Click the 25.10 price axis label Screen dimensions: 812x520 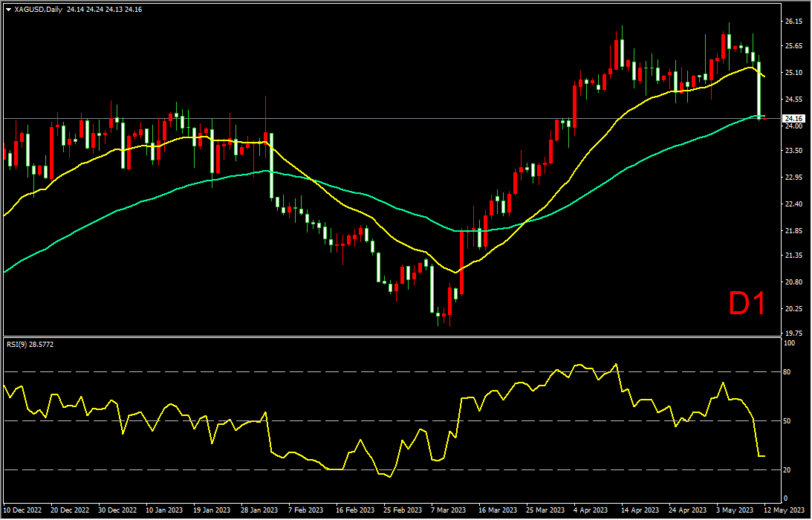pyautogui.click(x=794, y=73)
